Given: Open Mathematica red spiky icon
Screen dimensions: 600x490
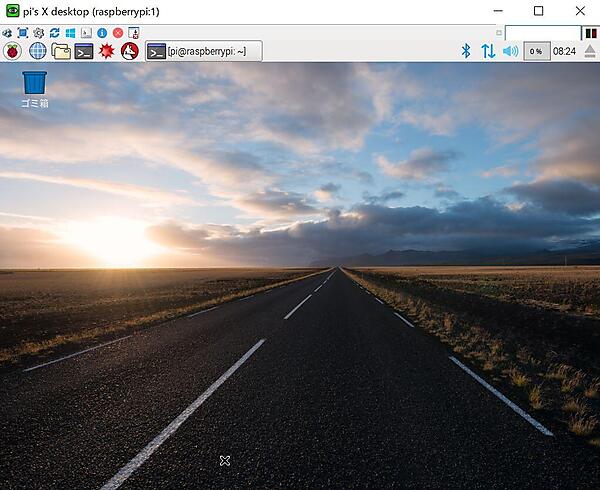Looking at the screenshot, I should (x=106, y=51).
